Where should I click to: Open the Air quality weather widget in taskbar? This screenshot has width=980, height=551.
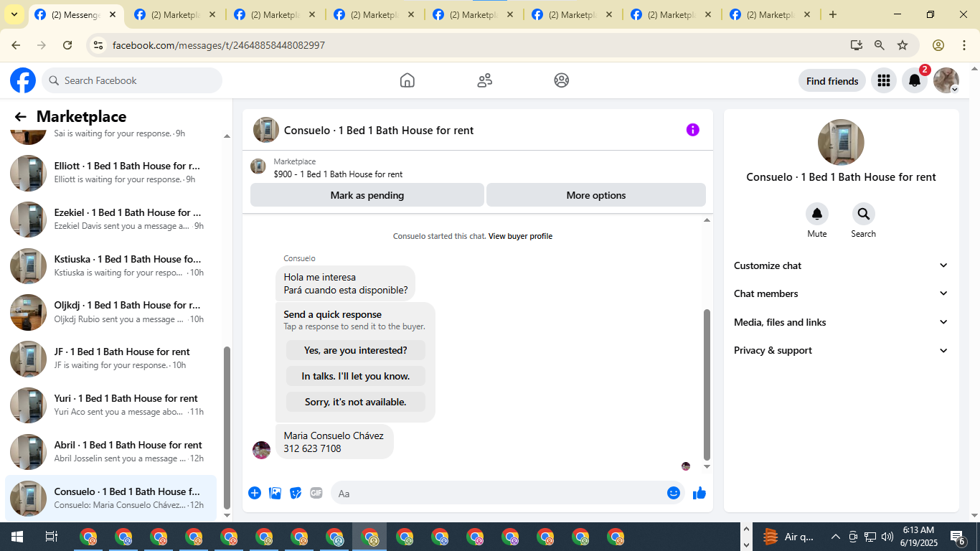788,537
